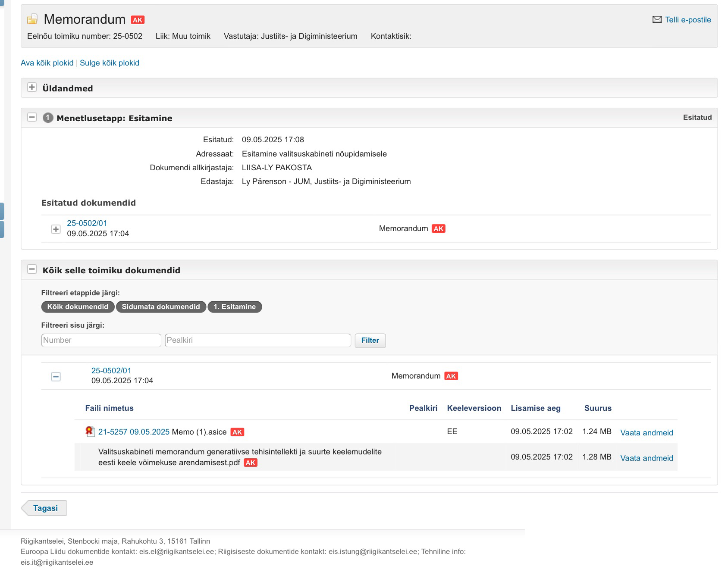Click the AK badge after Memo (1).asice
Screen dimensions: 728x585
237,432
